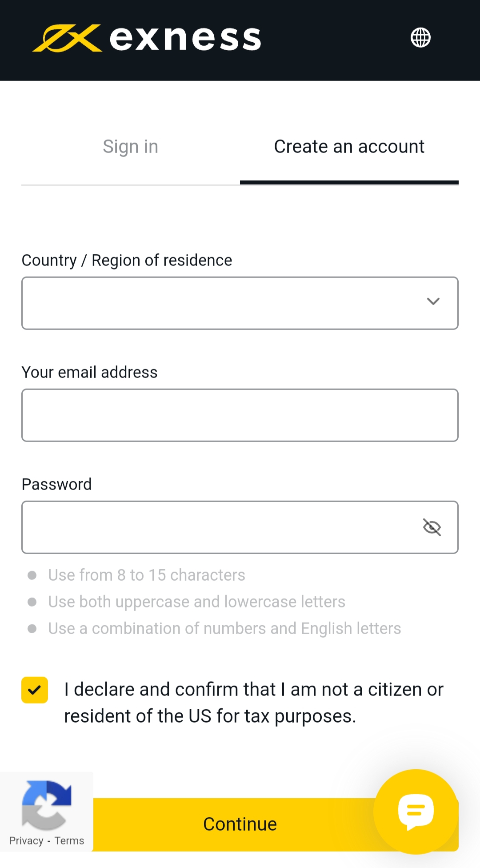This screenshot has height=868, width=480.
Task: Uncheck the US tax declaration checkbox
Action: tap(35, 690)
